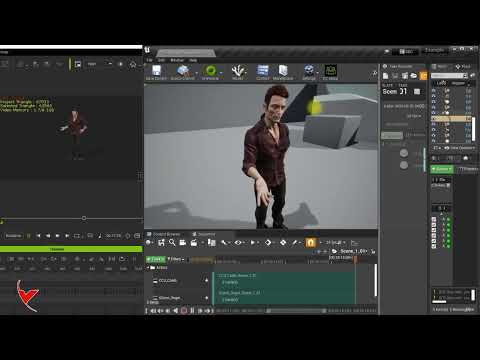
Task: Click Sequencer camera icon
Action: pos(183,242)
